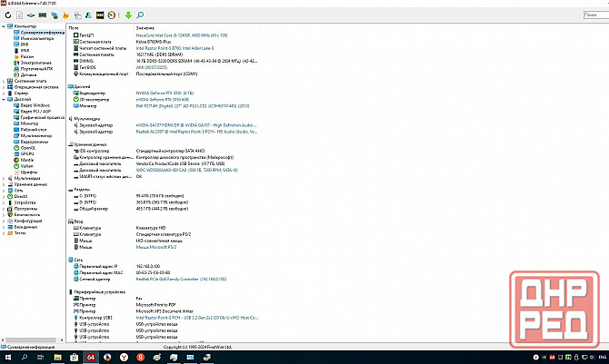Collapse the Компьютер tree node

click(5, 26)
